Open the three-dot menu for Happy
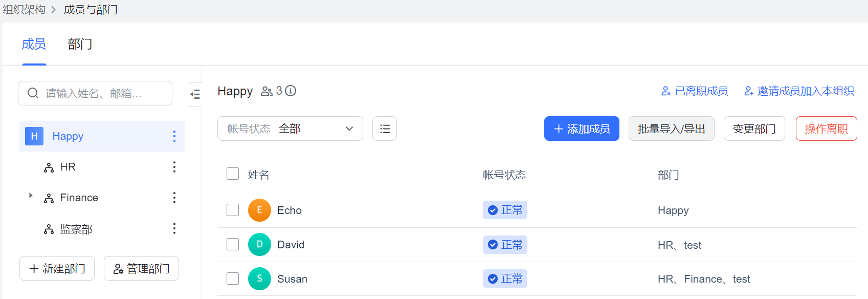 pyautogui.click(x=174, y=136)
